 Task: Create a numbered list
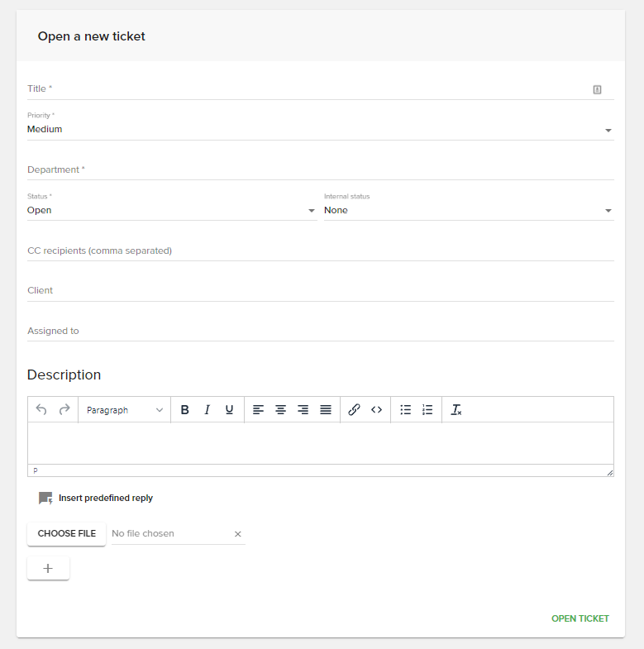coord(427,410)
